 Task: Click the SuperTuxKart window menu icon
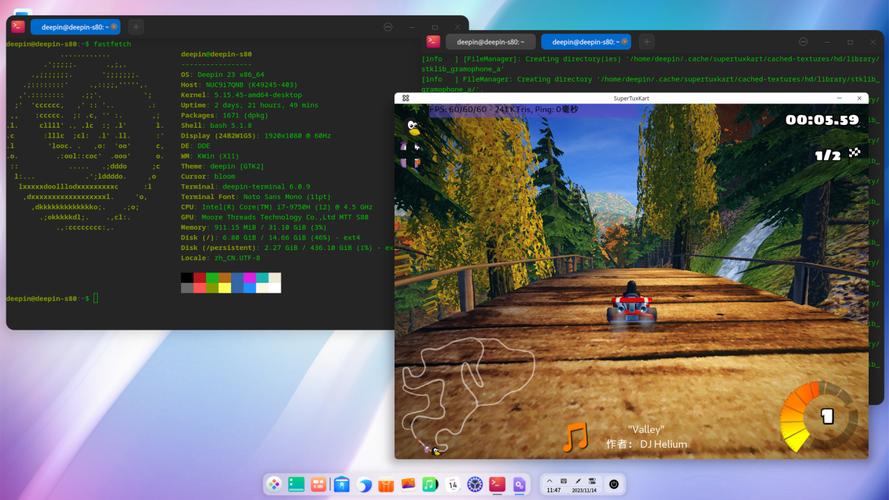[405, 98]
